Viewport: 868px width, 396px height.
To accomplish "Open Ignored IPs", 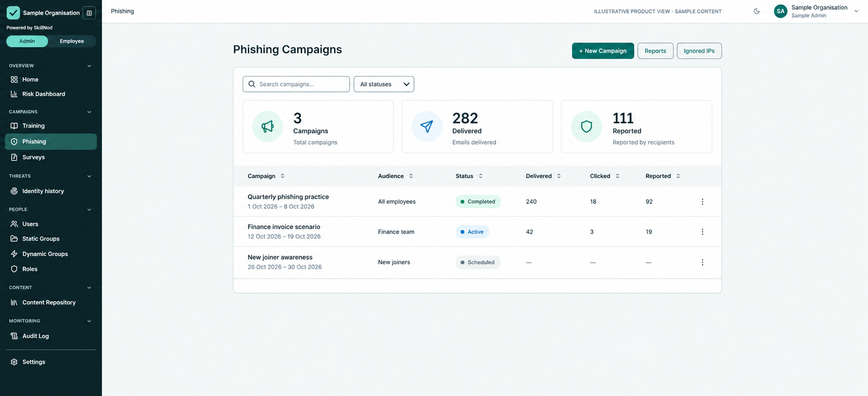I will point(699,51).
